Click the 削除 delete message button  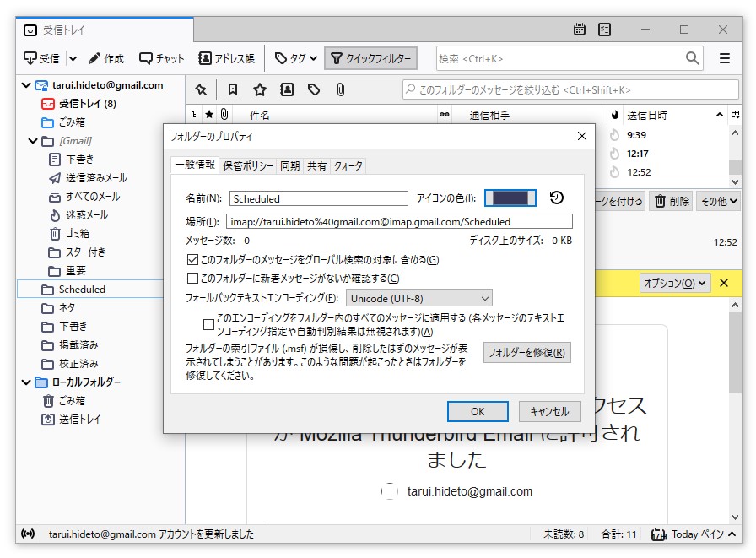coord(671,201)
